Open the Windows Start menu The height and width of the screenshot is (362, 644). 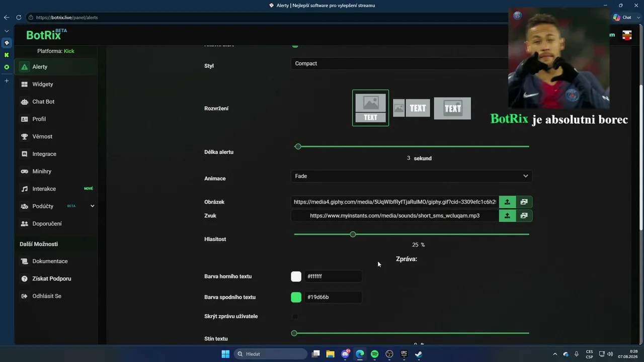[225, 354]
